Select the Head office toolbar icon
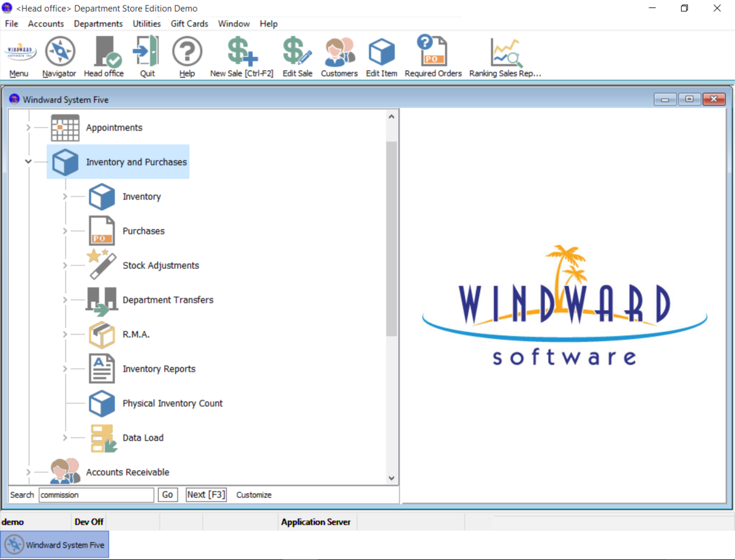The height and width of the screenshot is (560, 735). (x=104, y=52)
